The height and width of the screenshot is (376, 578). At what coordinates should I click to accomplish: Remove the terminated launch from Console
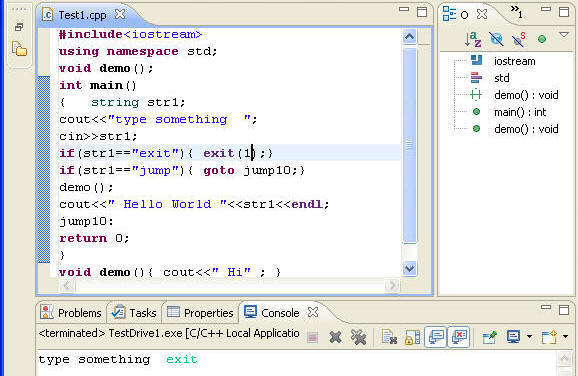[x=335, y=337]
